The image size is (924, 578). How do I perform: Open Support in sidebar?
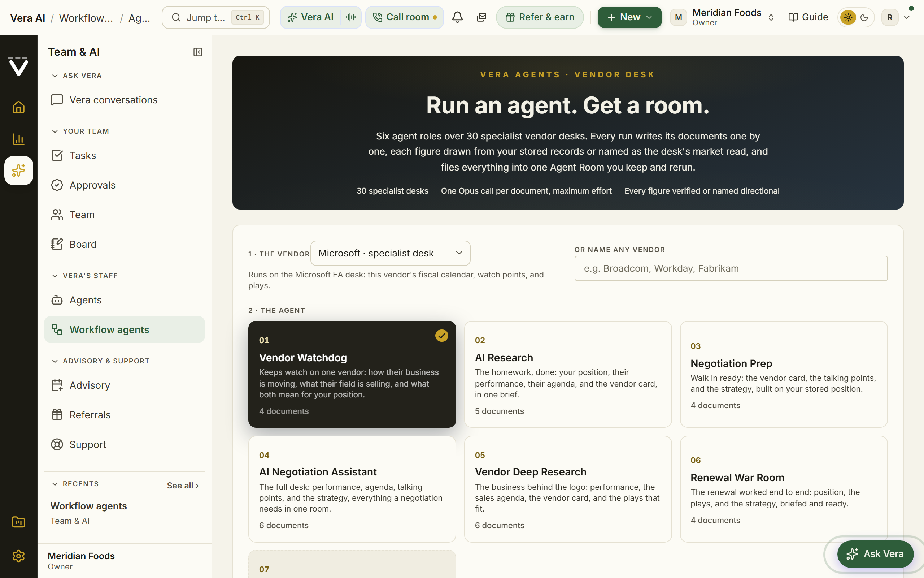point(125,445)
